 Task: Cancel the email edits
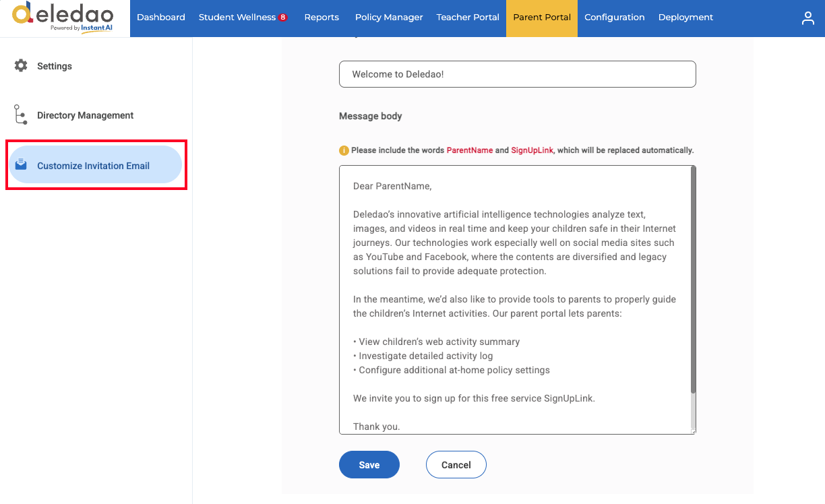tap(456, 465)
